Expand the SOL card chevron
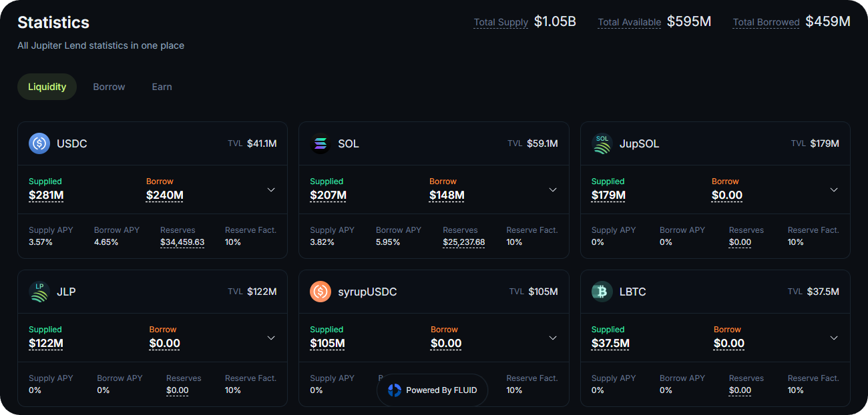 553,190
